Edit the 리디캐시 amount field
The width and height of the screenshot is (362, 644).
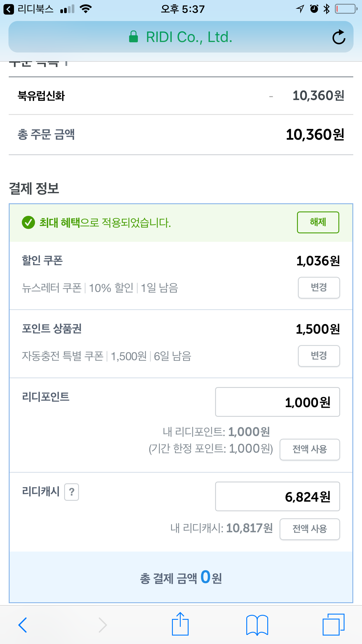click(x=277, y=496)
